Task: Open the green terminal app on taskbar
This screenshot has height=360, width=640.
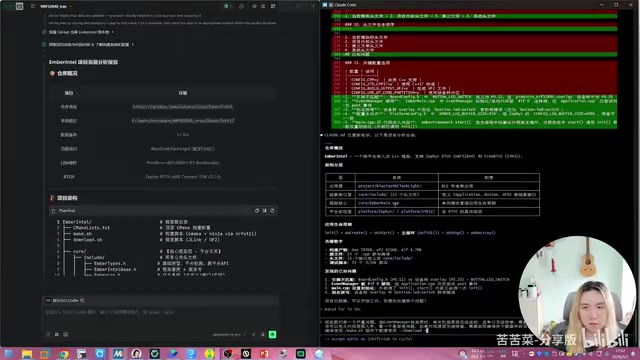Action: tap(301, 353)
